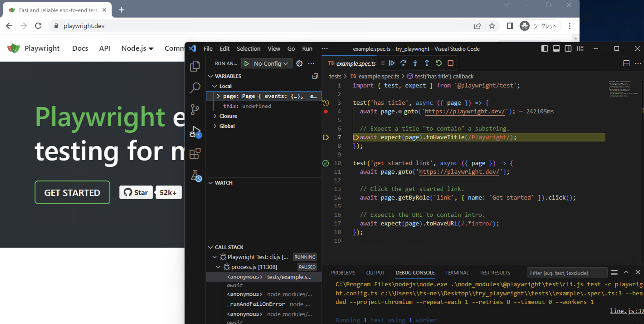
Task: Click GET STARTED on the Playwright page
Action: [x=72, y=192]
